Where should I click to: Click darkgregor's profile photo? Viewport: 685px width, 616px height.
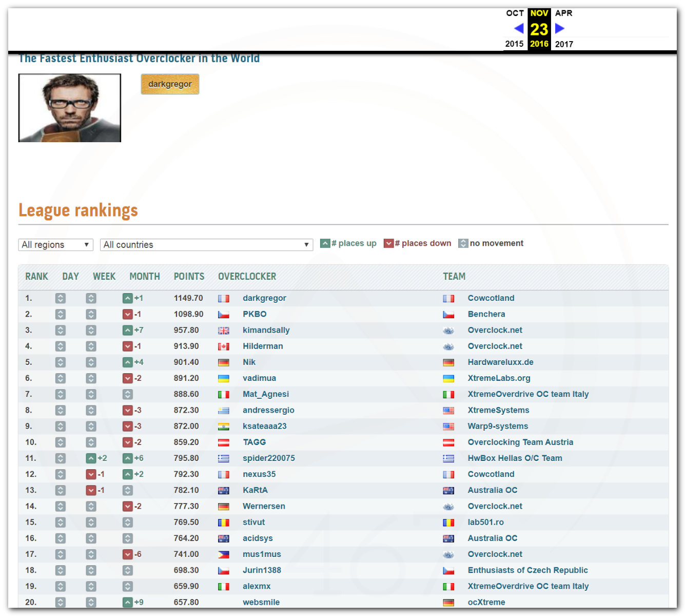coord(70,108)
